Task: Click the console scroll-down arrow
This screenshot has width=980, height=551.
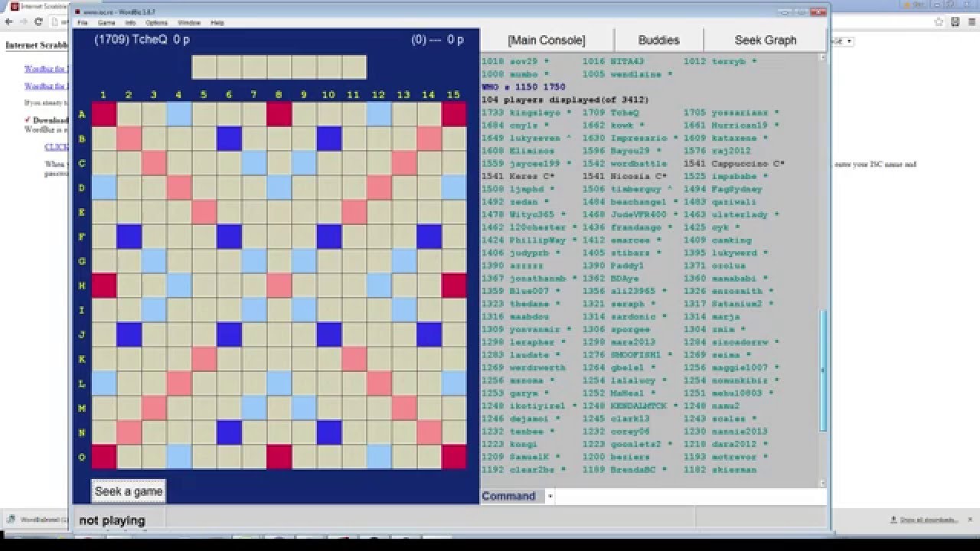Action: coord(823,483)
